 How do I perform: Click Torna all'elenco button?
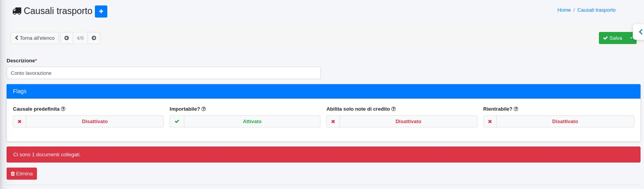(x=35, y=38)
